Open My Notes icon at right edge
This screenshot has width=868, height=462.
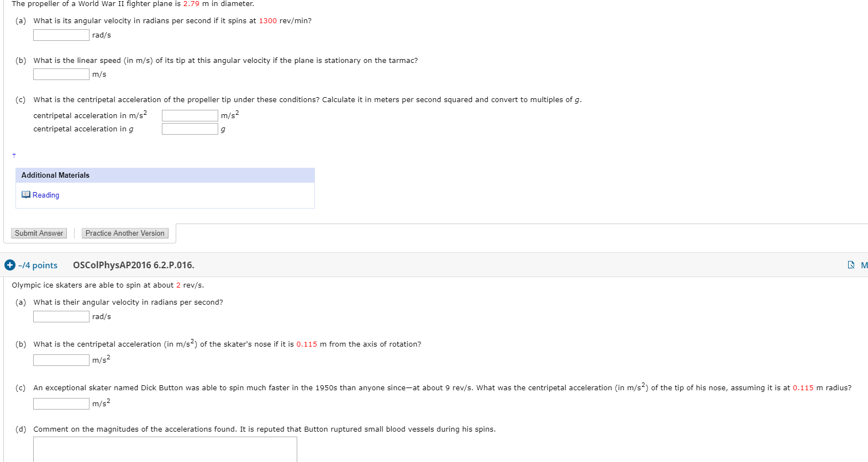(851, 265)
